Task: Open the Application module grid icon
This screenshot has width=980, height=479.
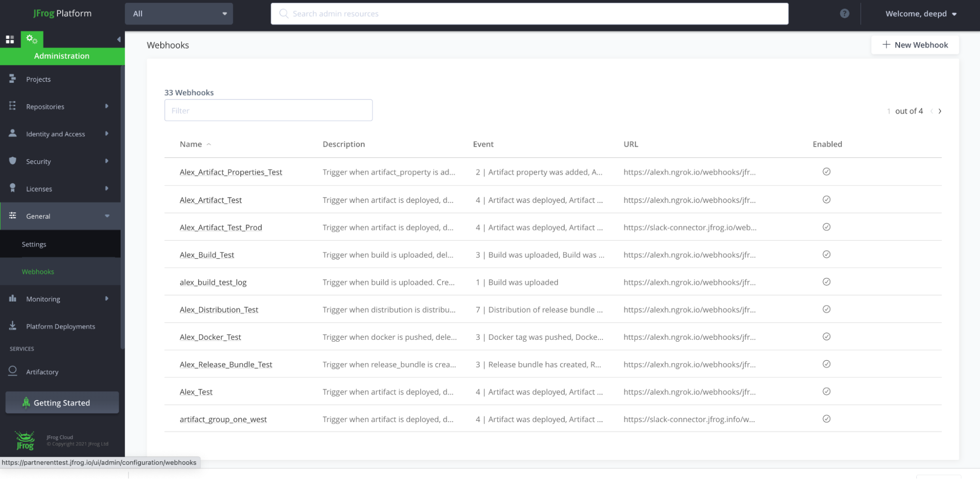Action: (x=10, y=39)
